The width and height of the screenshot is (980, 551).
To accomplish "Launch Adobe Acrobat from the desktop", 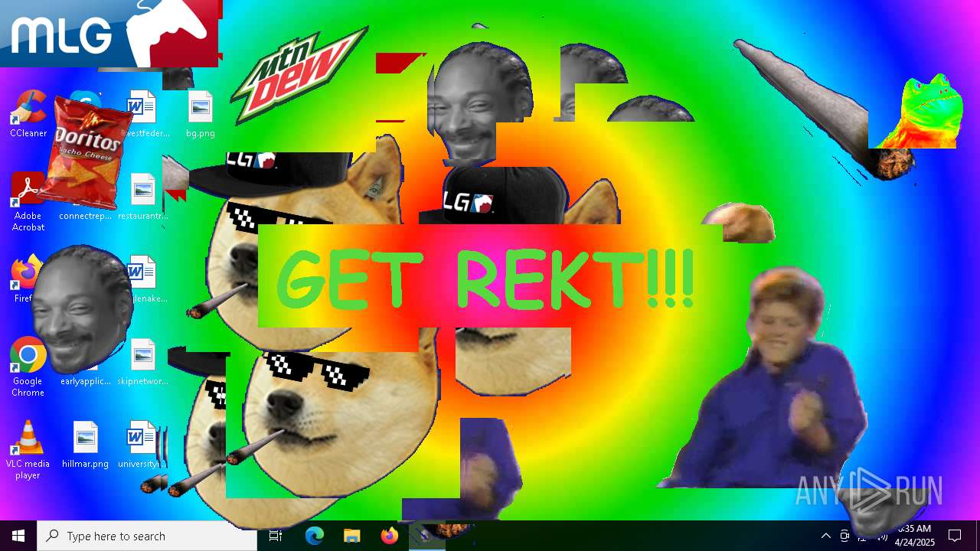I will [x=28, y=201].
